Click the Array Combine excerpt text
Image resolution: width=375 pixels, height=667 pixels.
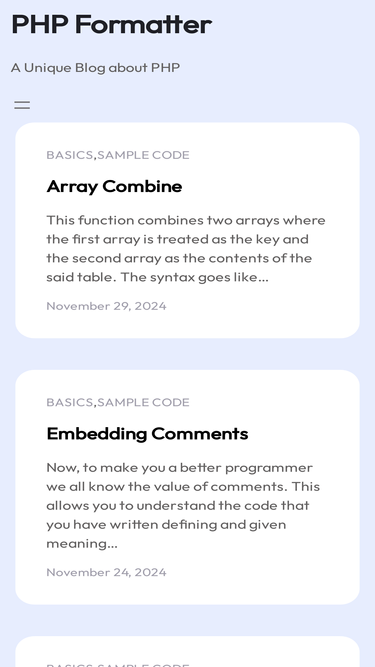[x=186, y=249]
